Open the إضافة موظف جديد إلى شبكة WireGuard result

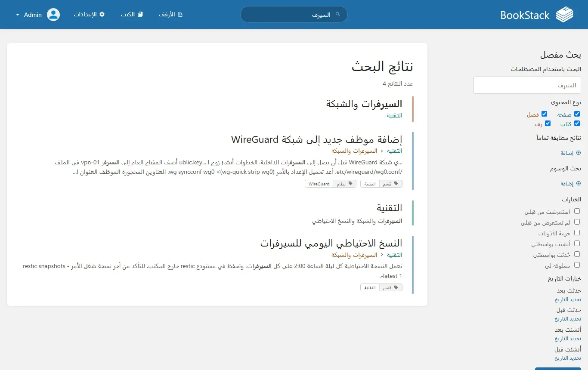(x=316, y=139)
